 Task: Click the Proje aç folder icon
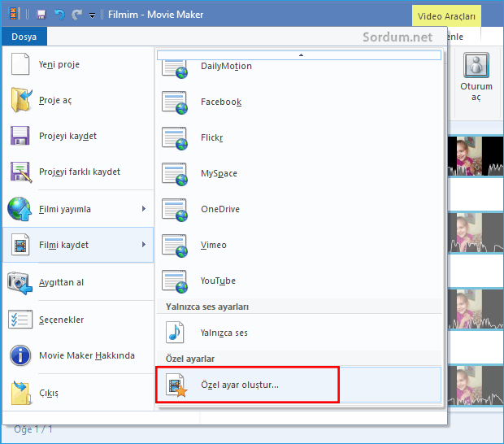coord(20,101)
